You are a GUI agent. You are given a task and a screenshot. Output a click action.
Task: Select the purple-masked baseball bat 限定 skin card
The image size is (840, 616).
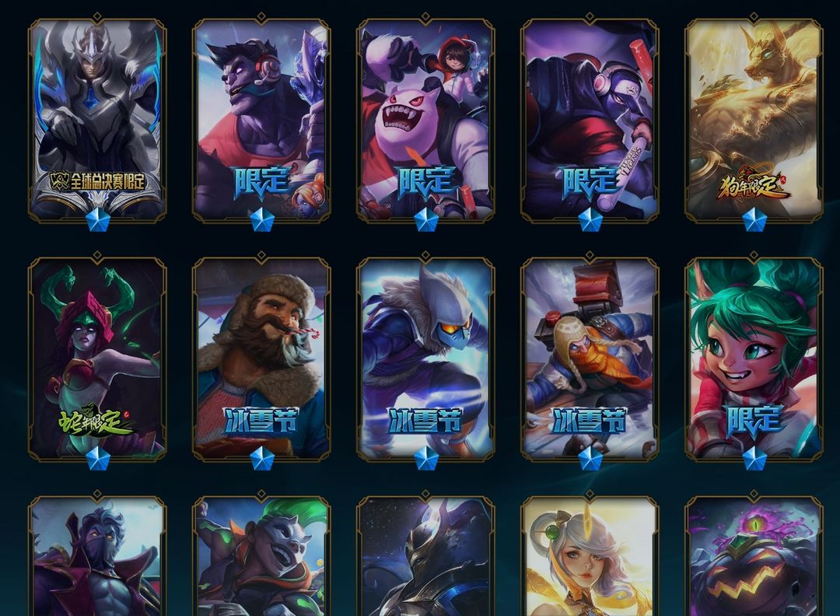click(x=590, y=121)
